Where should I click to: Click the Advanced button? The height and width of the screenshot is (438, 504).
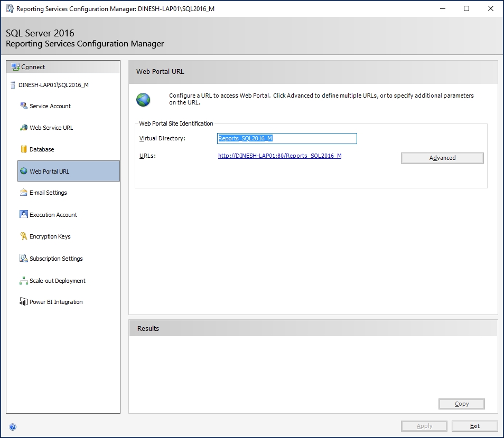pyautogui.click(x=442, y=158)
